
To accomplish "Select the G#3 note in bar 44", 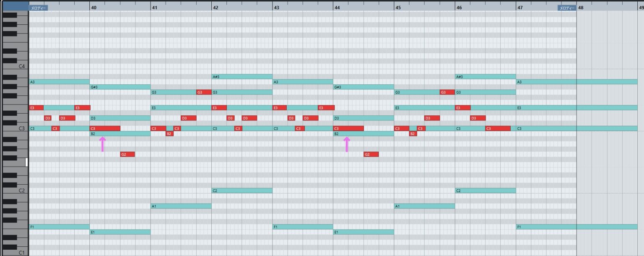I will (x=364, y=87).
